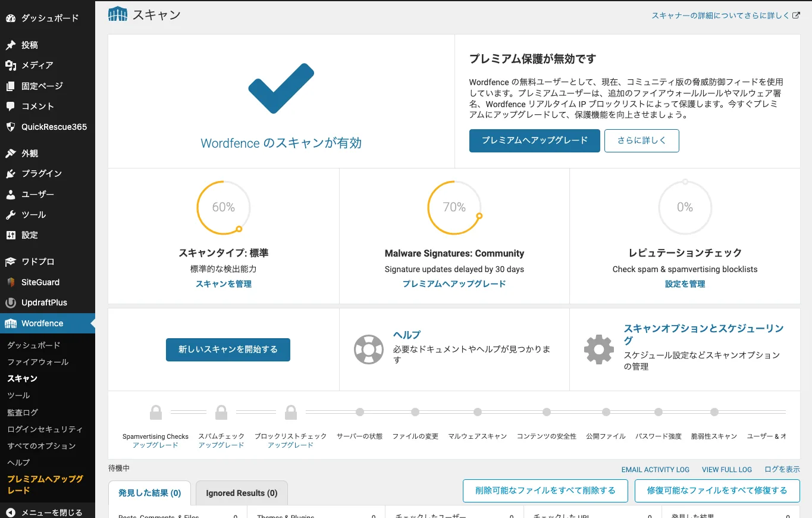This screenshot has width=812, height=518.
Task: Click the 70% malware signatures progress circle
Action: 454,207
